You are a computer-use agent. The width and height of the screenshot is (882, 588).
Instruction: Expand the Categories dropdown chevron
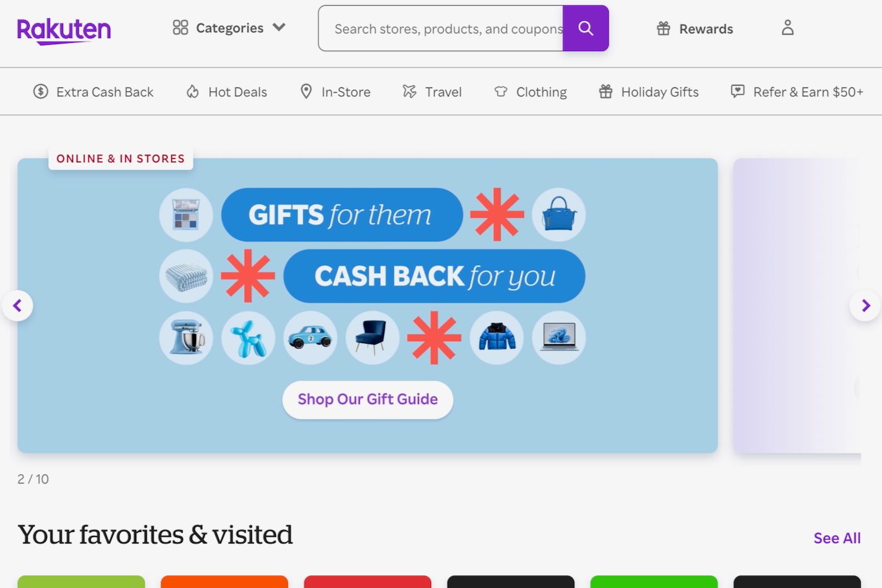279,27
